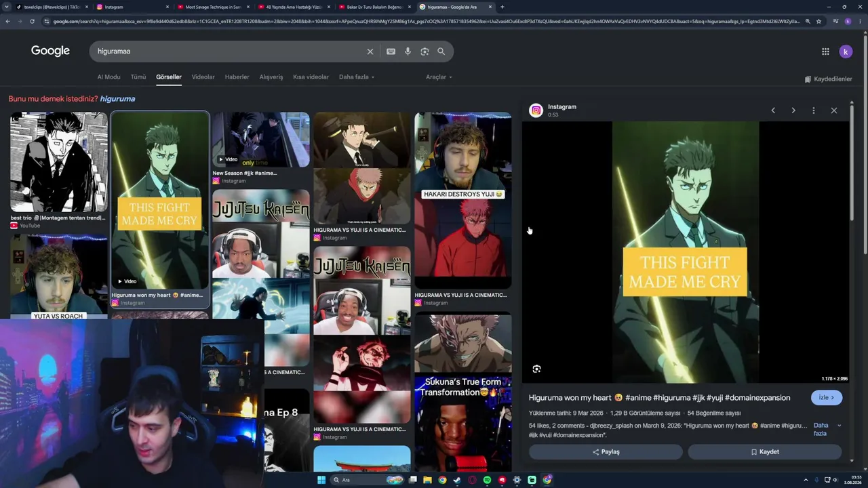Reload the current page
This screenshot has width=868, height=488.
32,21
